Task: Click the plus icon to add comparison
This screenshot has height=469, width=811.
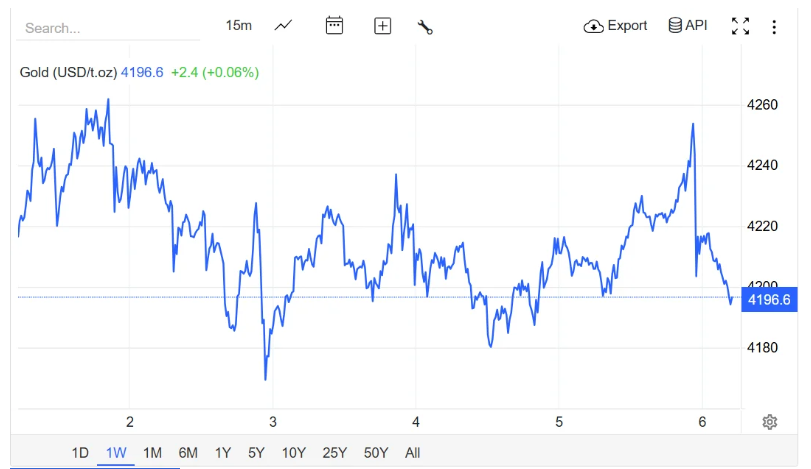Action: [382, 26]
